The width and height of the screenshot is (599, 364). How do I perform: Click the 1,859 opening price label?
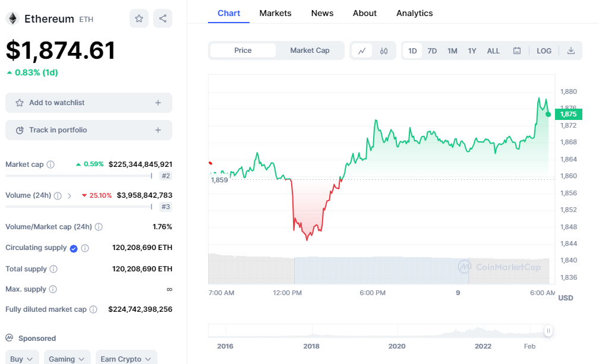click(219, 180)
